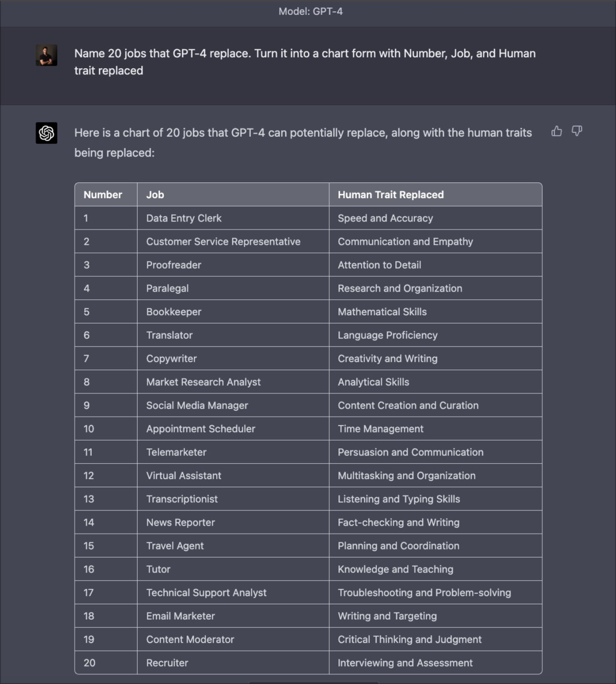
Task: Click the Technical Support Analyst cell
Action: tap(206, 593)
